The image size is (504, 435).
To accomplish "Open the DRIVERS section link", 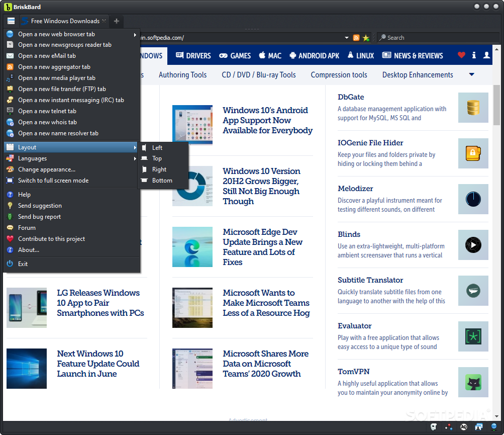I will pos(193,56).
